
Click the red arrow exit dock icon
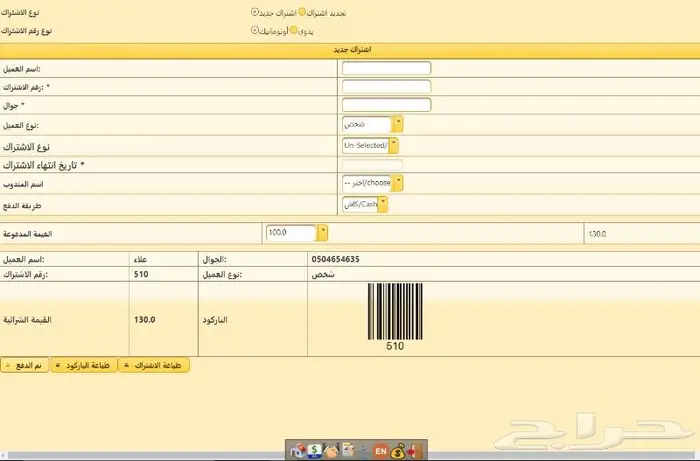(415, 451)
